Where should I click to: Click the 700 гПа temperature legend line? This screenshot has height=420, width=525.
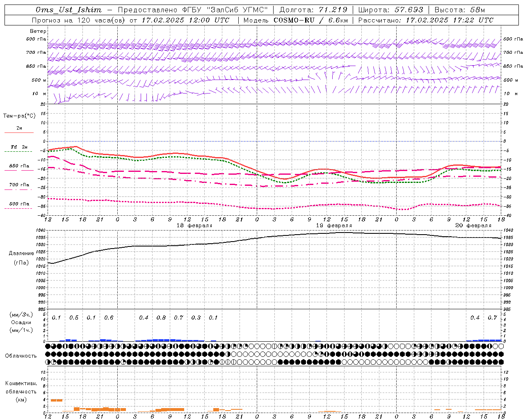coord(19,189)
